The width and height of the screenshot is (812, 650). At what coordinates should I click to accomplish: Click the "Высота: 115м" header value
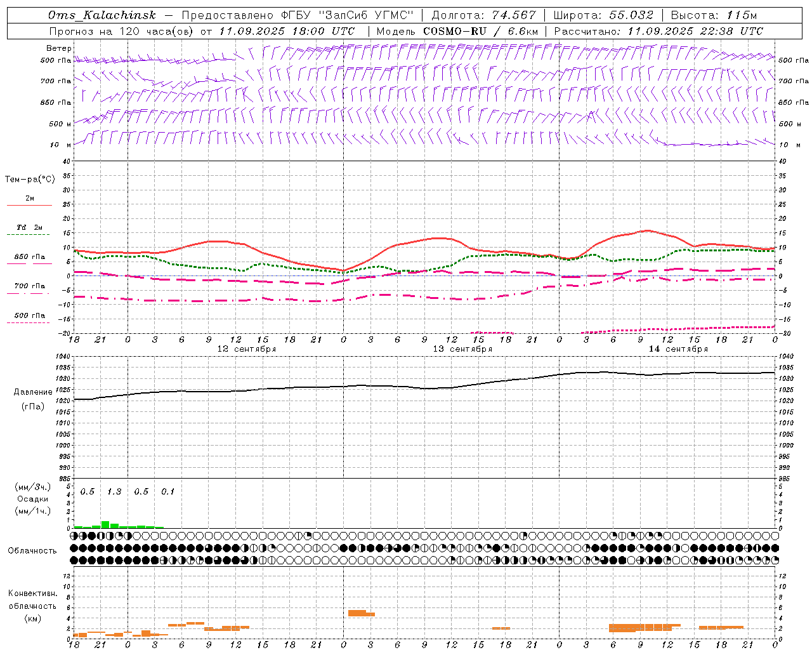pyautogui.click(x=714, y=15)
